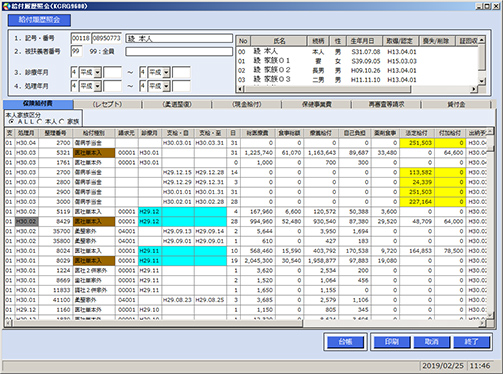The image size is (503, 374).
Task: Click the brown 給付種別 cell in row 8429
Action: pos(94,221)
